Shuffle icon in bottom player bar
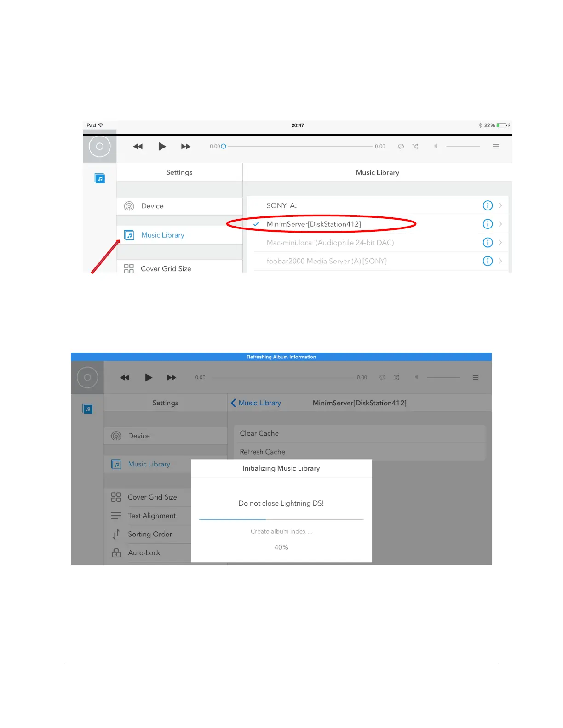This screenshot has height=728, width=563. pyautogui.click(x=396, y=377)
